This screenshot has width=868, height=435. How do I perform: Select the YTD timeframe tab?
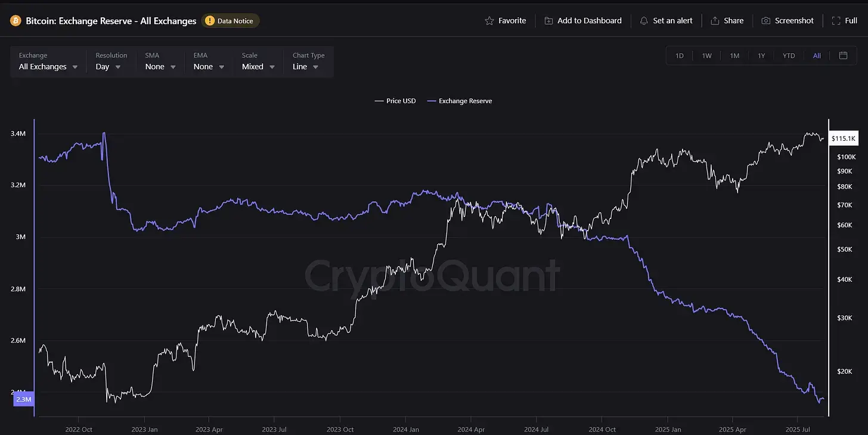click(x=788, y=55)
